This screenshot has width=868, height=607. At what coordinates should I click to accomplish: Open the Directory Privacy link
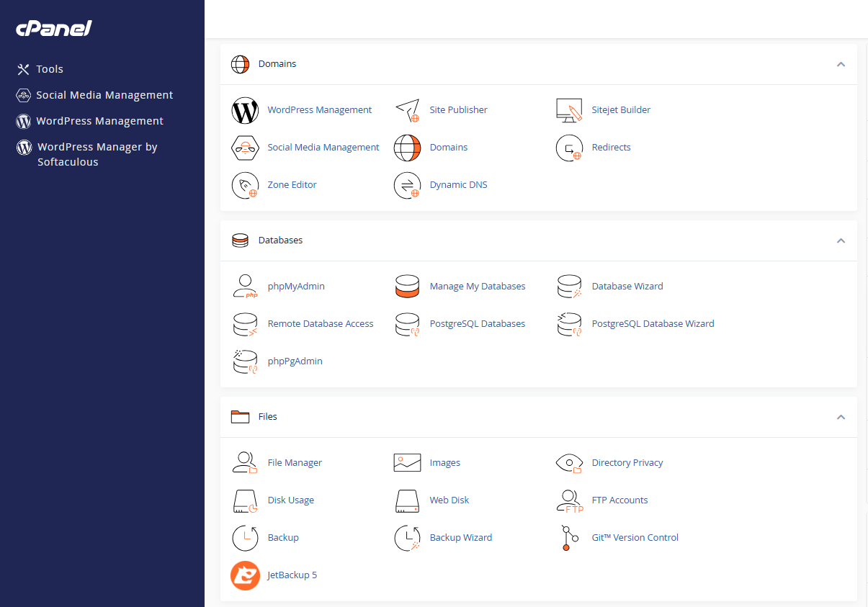[627, 463]
